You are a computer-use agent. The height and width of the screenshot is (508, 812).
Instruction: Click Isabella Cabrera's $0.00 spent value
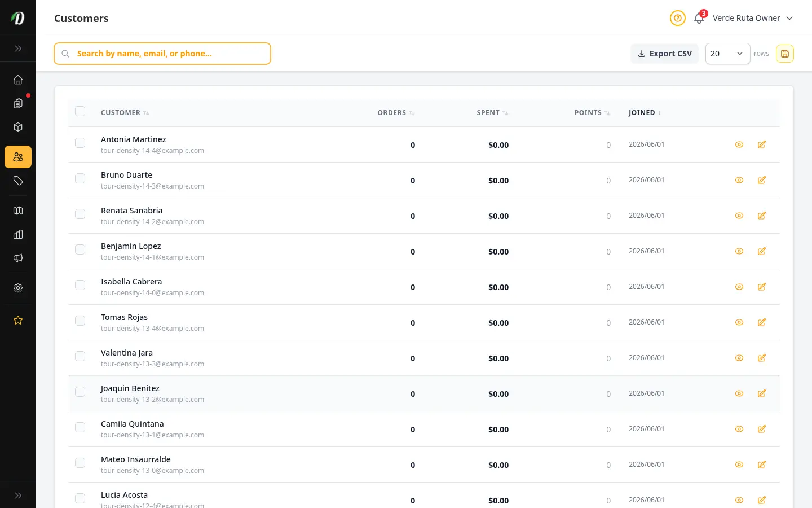click(x=498, y=287)
